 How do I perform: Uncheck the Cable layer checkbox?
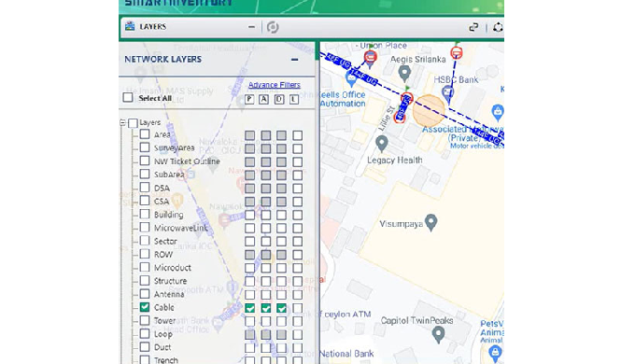coord(145,307)
